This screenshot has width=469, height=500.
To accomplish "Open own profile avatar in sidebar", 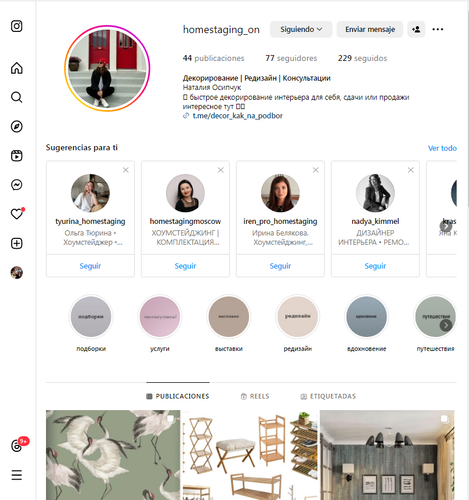I will (17, 273).
